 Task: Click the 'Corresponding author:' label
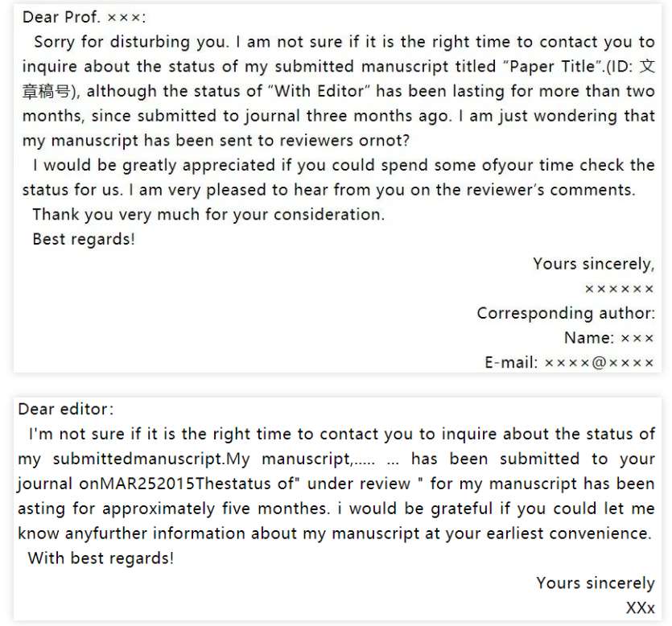coord(566,313)
